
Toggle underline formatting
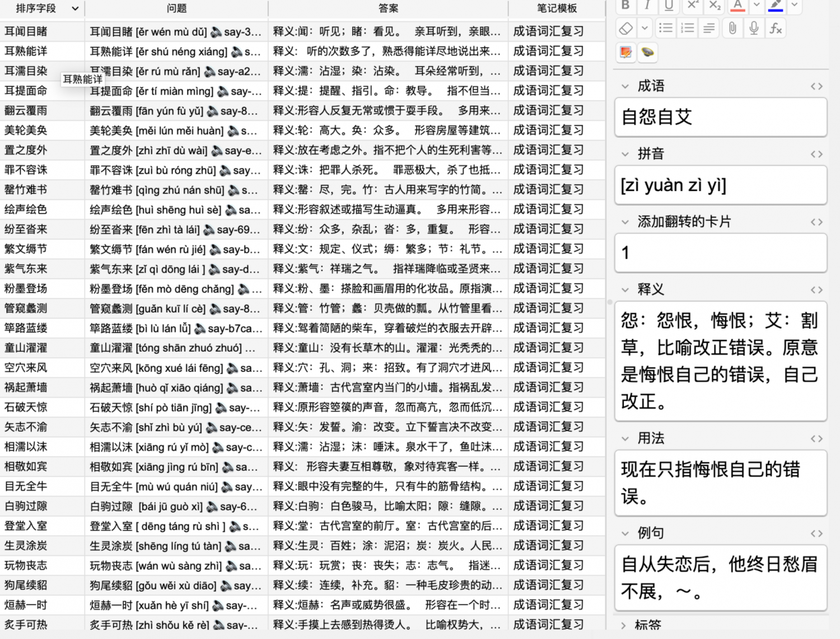669,5
